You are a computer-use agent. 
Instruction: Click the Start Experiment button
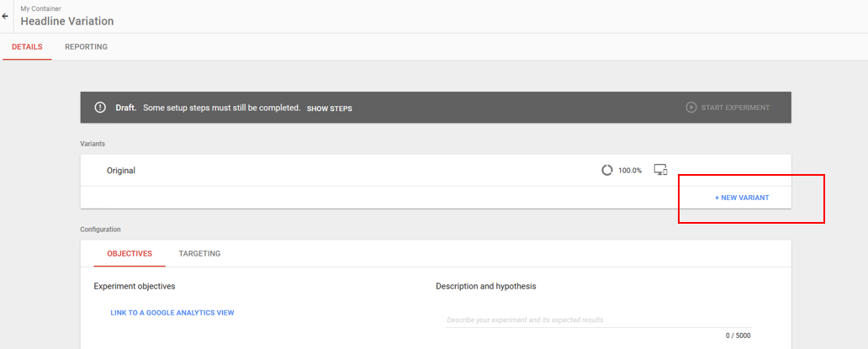pos(728,108)
